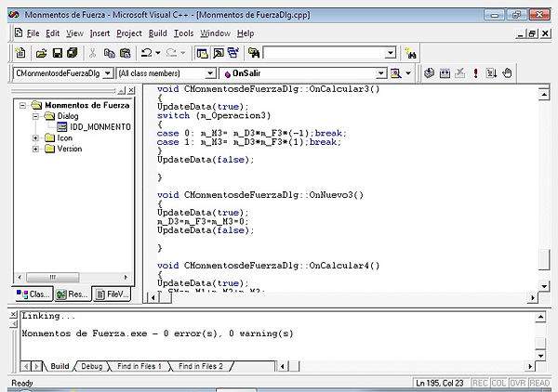Copy selection toolbar icon

pos(109,53)
